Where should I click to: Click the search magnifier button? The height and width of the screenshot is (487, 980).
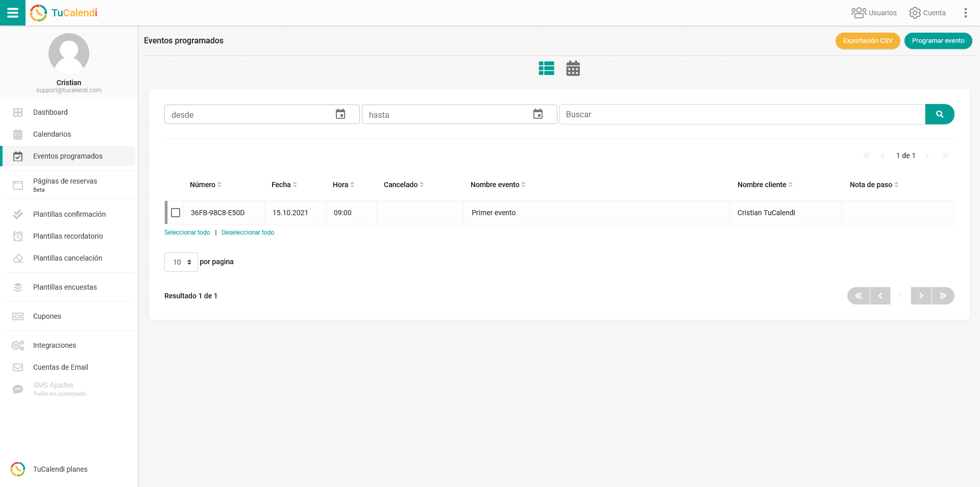940,114
